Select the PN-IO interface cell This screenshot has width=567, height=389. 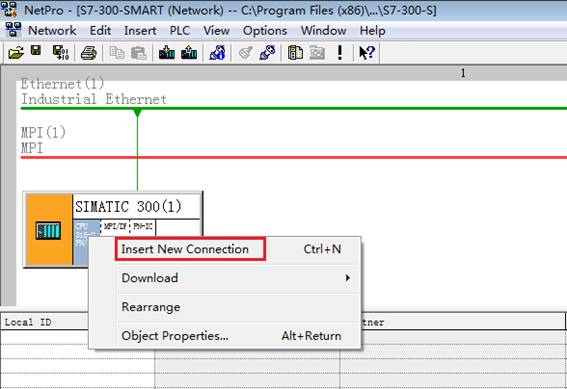[x=142, y=227]
